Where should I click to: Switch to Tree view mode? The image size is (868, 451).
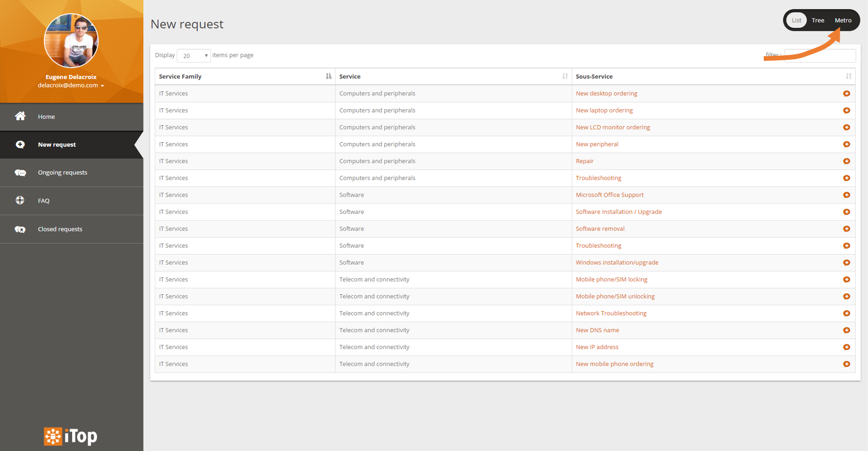click(x=818, y=20)
